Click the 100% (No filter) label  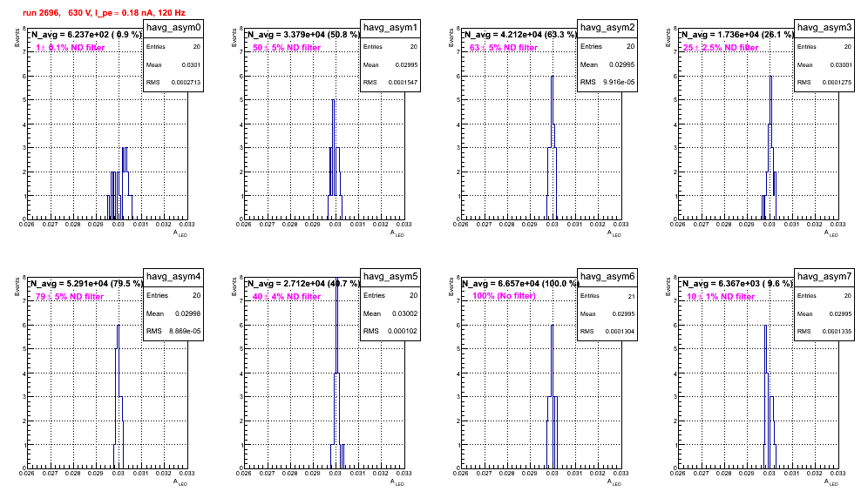pyautogui.click(x=505, y=296)
